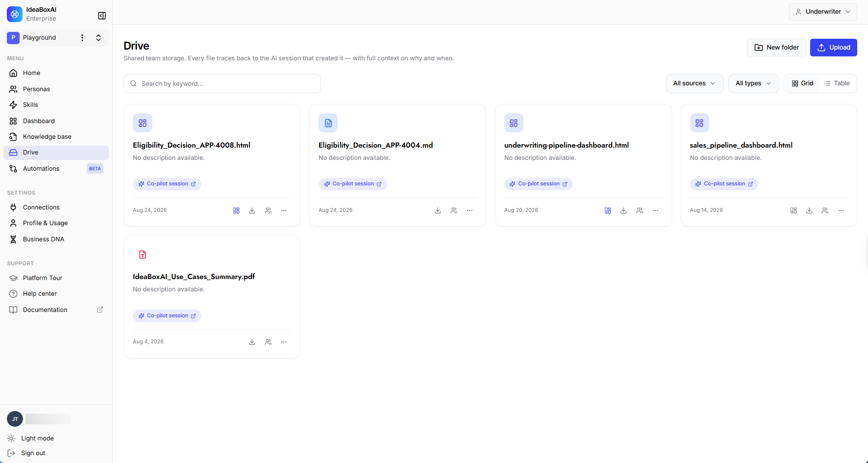Viewport: 868px width, 463px height.
Task: Share underwriting-pipeline-dashboard.html
Action: 640,210
